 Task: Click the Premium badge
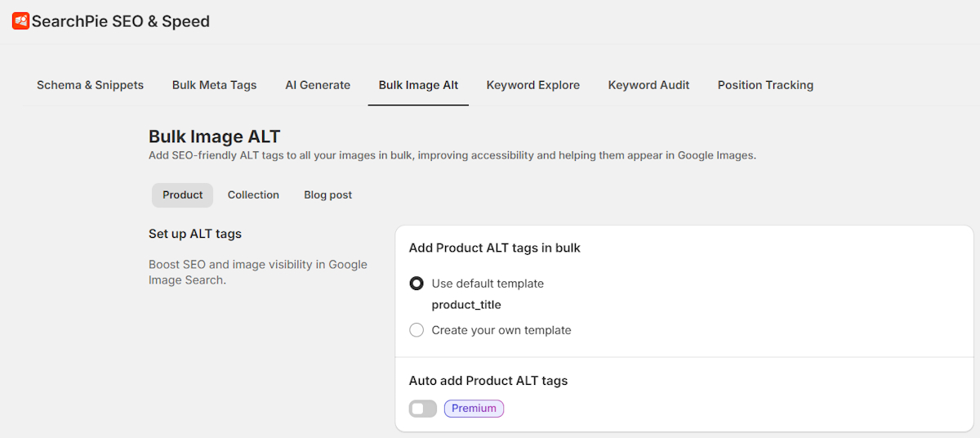click(x=474, y=409)
